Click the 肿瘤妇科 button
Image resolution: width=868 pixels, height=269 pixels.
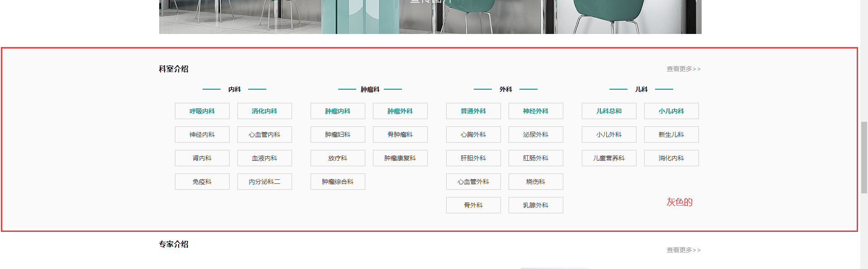(338, 134)
